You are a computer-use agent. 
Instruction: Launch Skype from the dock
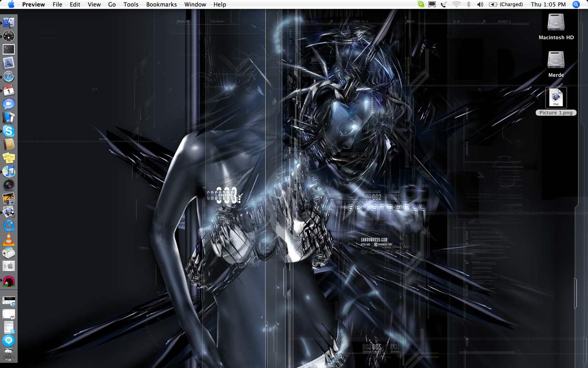pyautogui.click(x=9, y=131)
